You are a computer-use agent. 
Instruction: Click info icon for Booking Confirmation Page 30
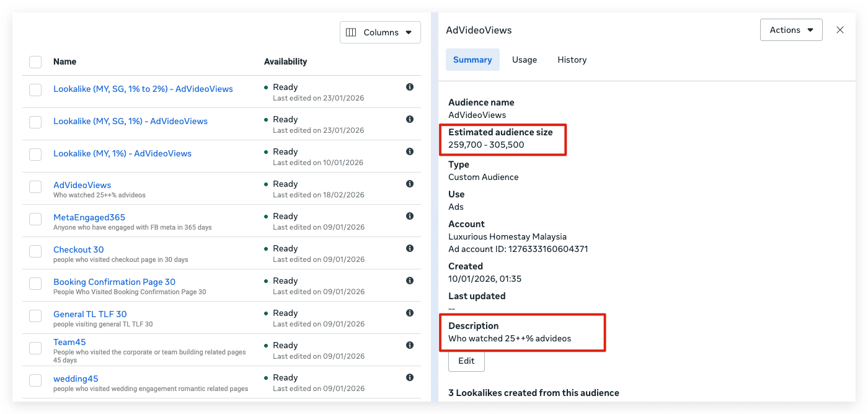pos(410,281)
